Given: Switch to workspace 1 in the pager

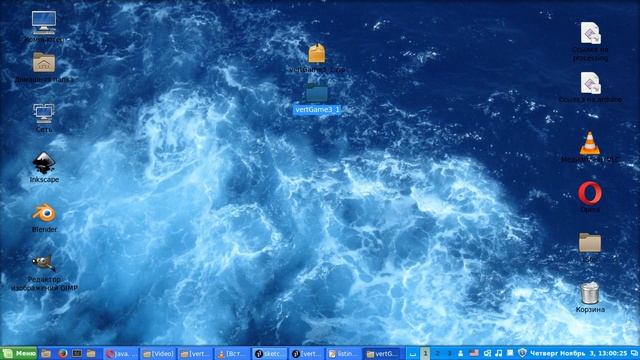Looking at the screenshot, I should [425, 354].
